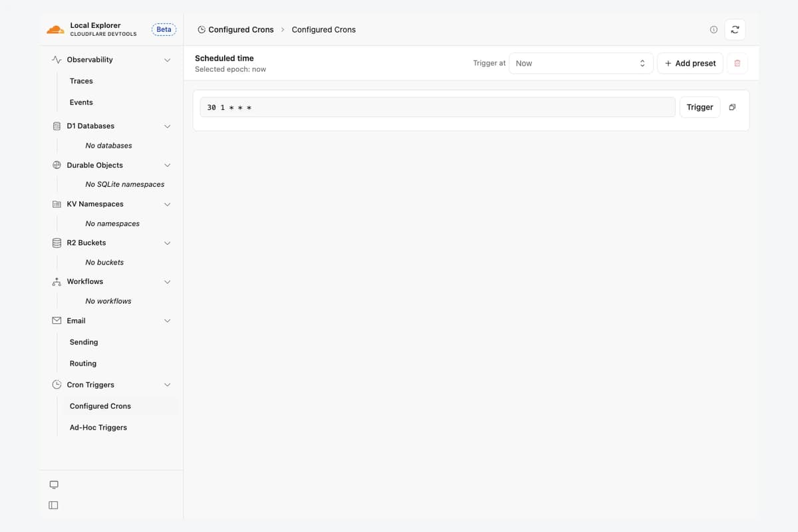Click the Observability label

pos(90,60)
